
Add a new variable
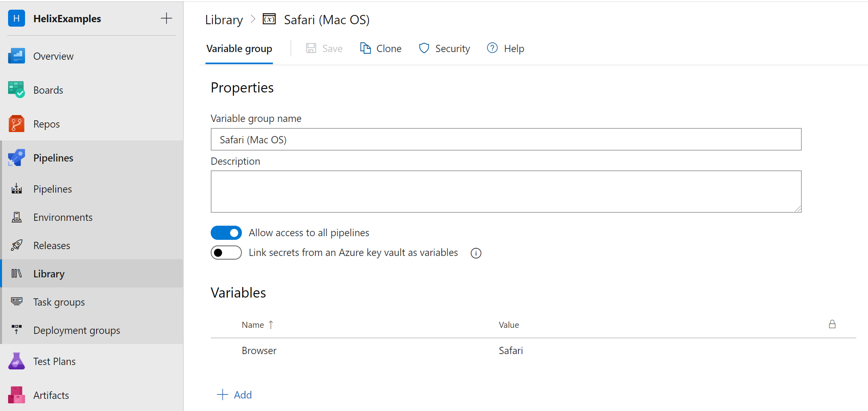pyautogui.click(x=235, y=395)
